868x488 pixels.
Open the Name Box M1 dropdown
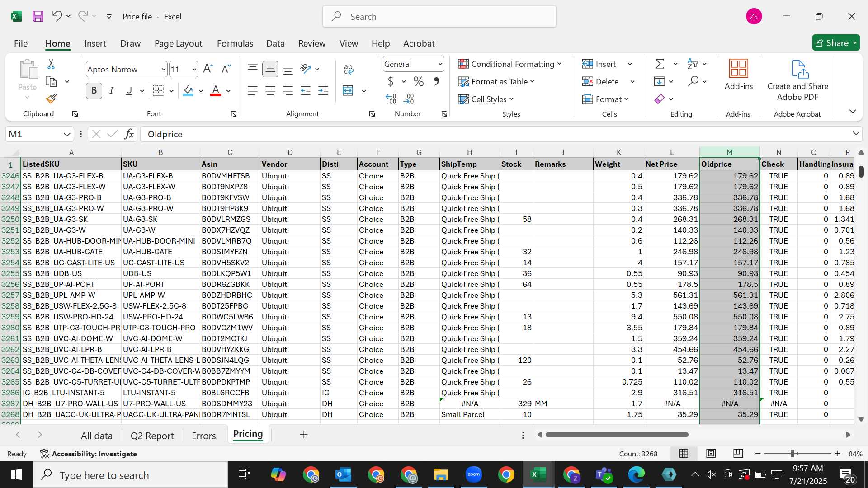(x=67, y=134)
